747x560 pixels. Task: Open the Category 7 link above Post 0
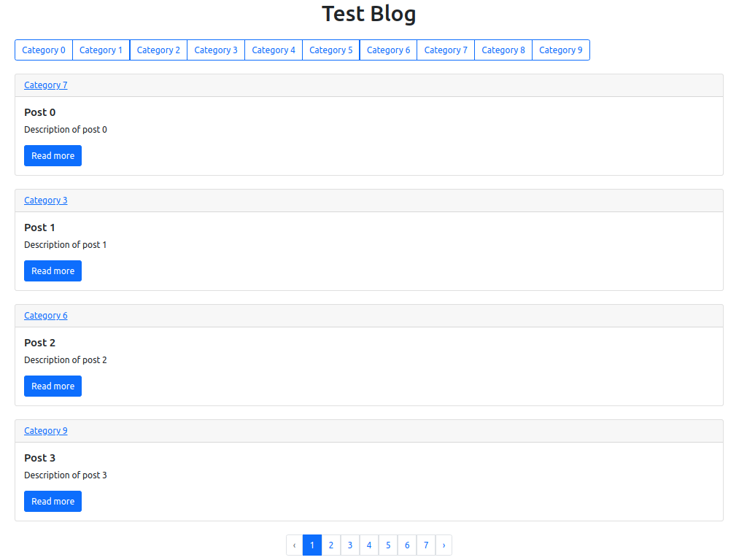pos(45,85)
